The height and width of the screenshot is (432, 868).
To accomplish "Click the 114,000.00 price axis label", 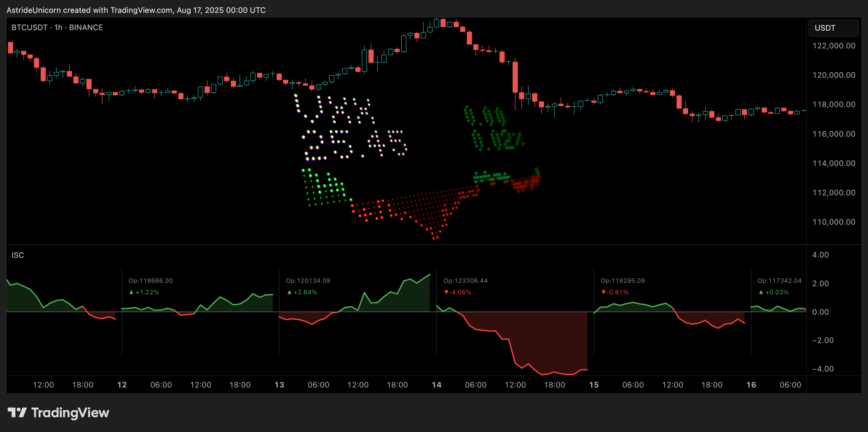I will coord(834,163).
